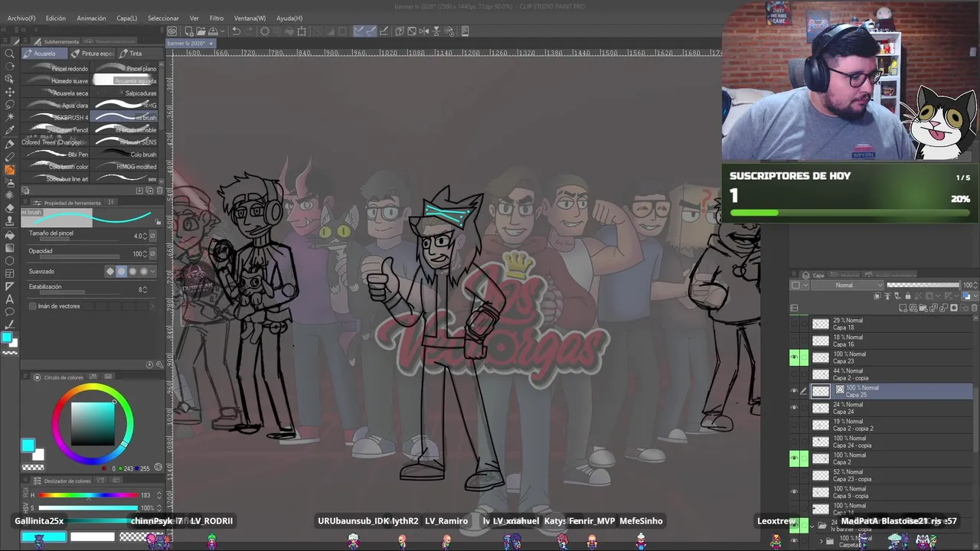Open the Edición menu
Screen dimensions: 980x551
click(56, 18)
